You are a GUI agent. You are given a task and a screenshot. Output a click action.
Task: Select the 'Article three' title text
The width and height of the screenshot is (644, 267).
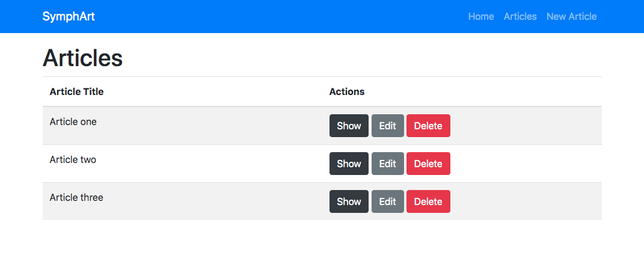(76, 197)
